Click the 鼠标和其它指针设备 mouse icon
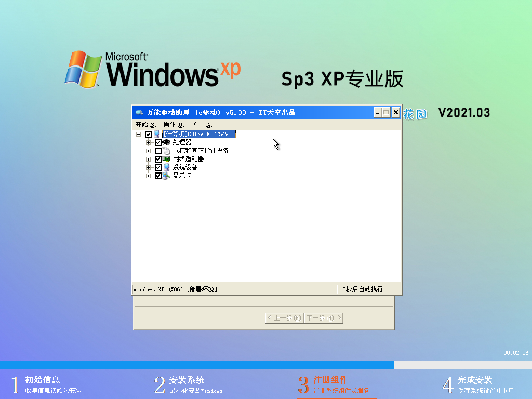532x399 pixels. (166, 150)
